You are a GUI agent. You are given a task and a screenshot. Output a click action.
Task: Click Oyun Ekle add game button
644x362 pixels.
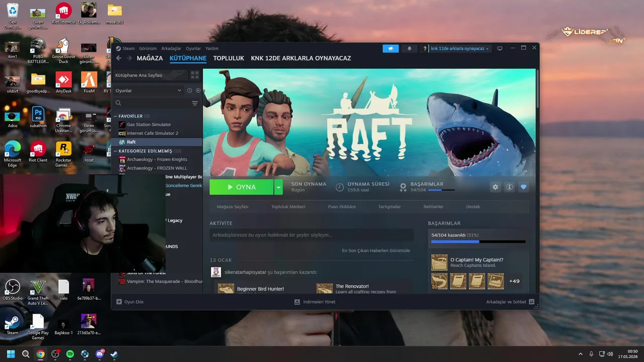pyautogui.click(x=130, y=302)
